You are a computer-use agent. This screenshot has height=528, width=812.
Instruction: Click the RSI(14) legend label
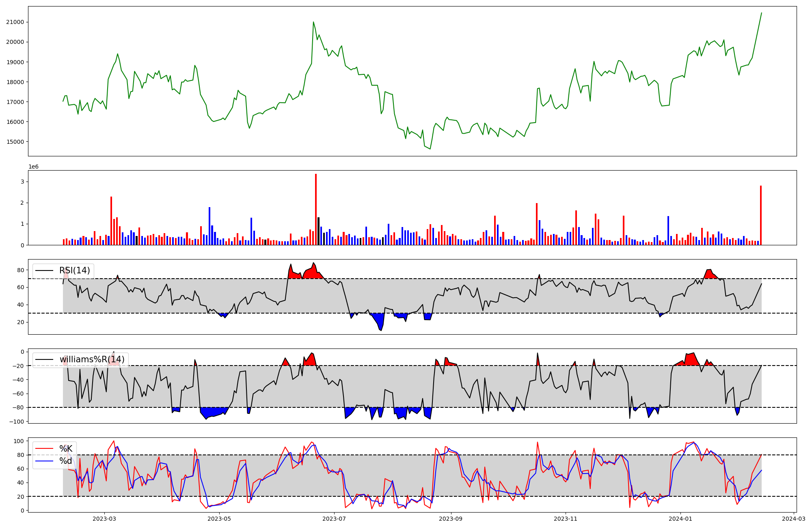[75, 270]
